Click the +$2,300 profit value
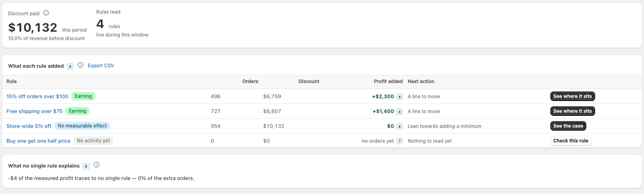 pyautogui.click(x=383, y=97)
